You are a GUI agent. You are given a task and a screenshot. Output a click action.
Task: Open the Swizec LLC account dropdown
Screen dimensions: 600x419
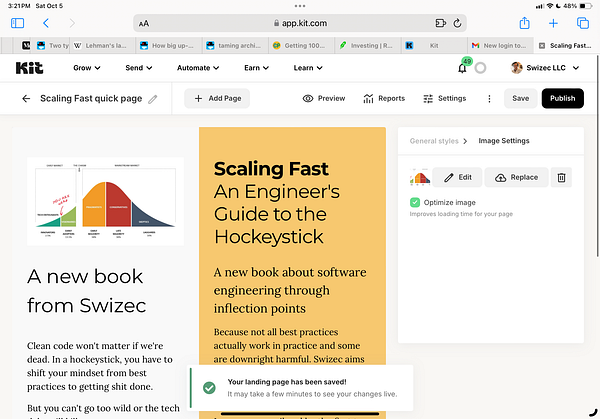(x=545, y=68)
